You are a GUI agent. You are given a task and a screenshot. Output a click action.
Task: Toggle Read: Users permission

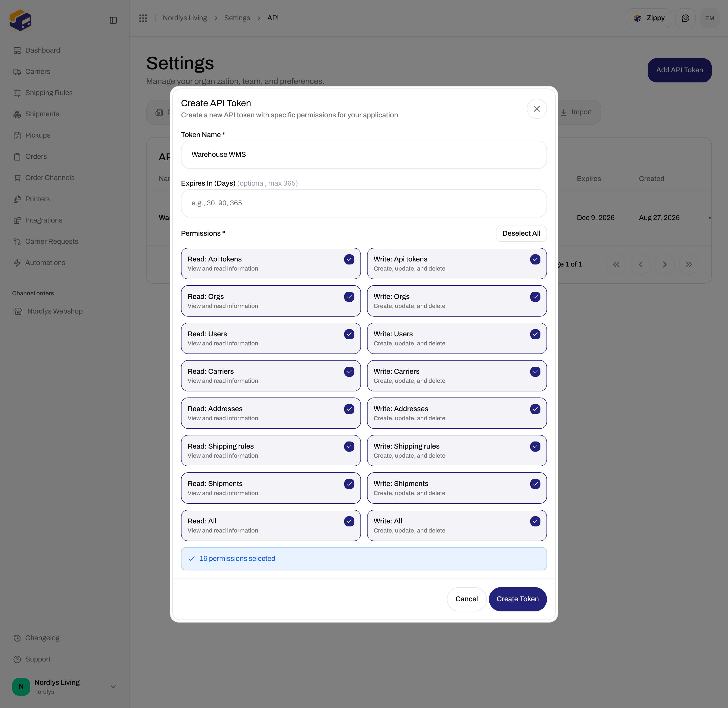pos(349,334)
